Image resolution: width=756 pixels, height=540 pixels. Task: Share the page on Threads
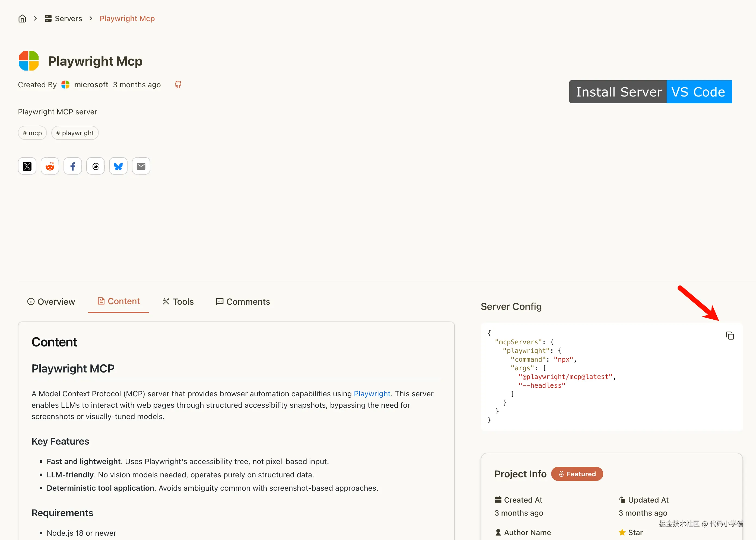96,166
